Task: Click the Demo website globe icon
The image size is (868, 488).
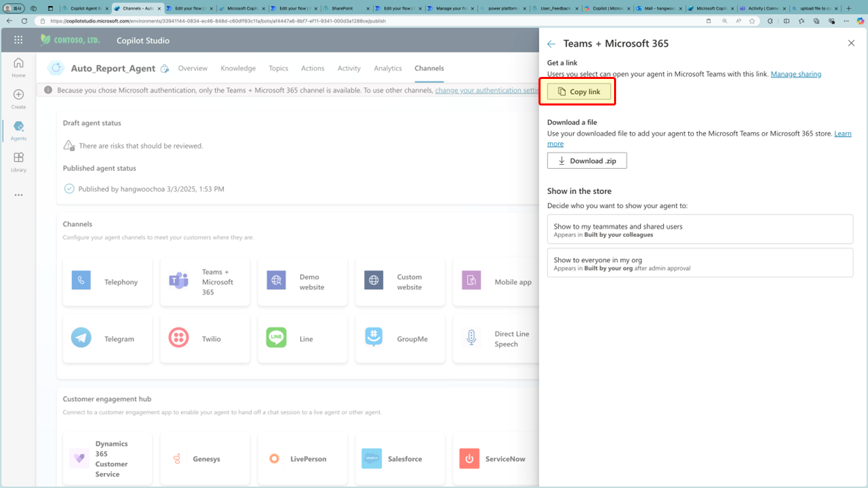Action: coord(276,280)
